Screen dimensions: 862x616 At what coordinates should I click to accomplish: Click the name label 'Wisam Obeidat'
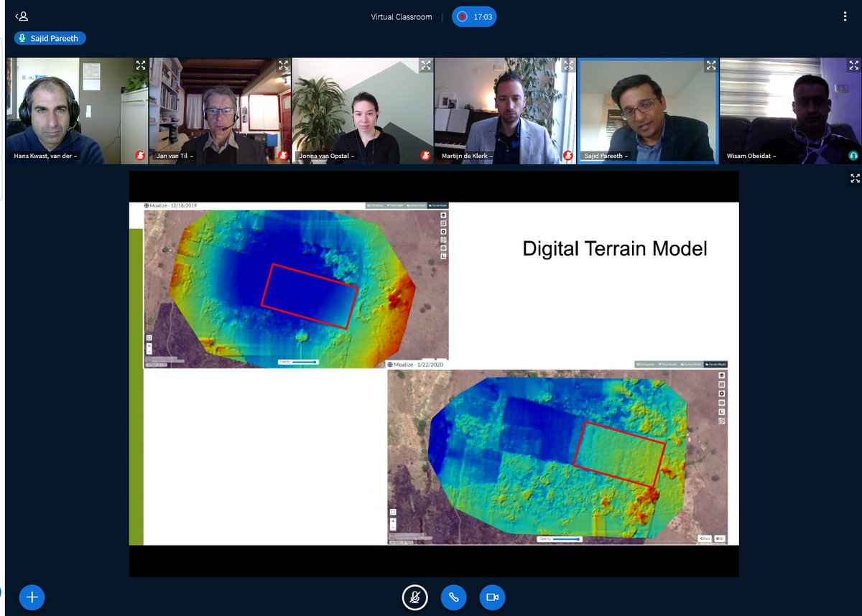pos(751,156)
